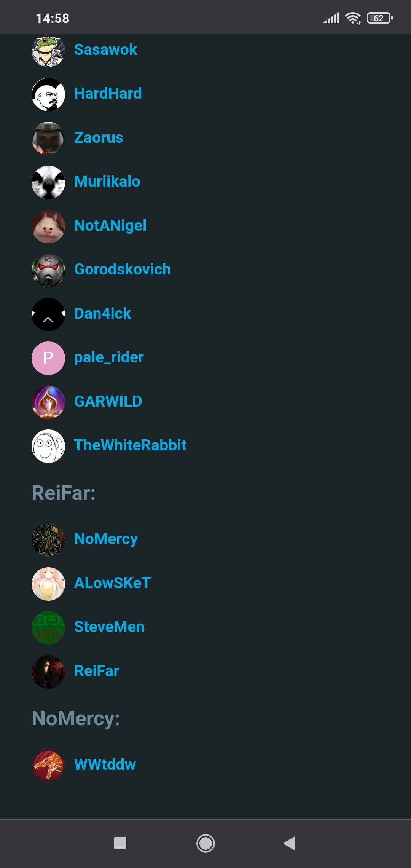The height and width of the screenshot is (868, 411).
Task: Tap the Android home circle button
Action: point(205,843)
